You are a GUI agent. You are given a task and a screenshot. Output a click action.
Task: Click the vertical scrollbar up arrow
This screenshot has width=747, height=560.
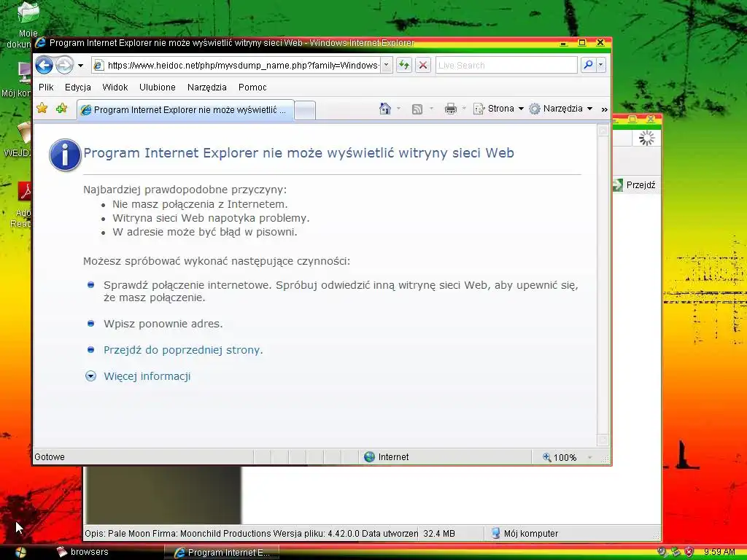[603, 130]
